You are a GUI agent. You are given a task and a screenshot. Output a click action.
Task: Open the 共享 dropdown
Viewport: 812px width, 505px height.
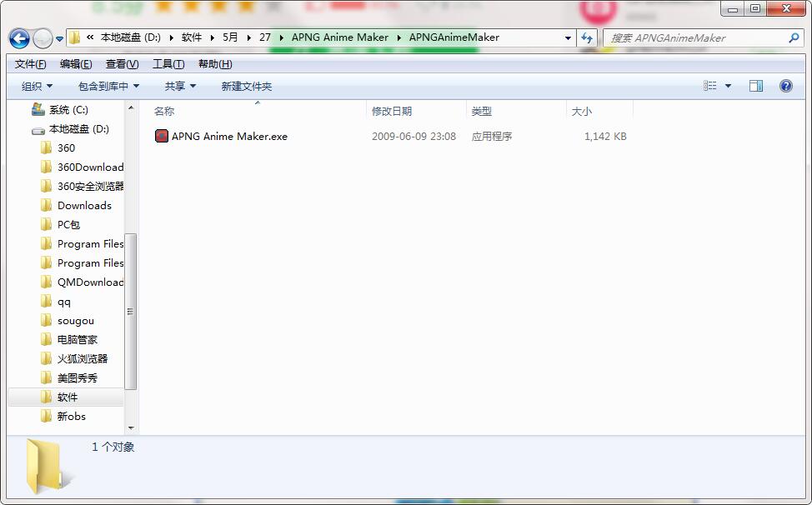tap(180, 86)
